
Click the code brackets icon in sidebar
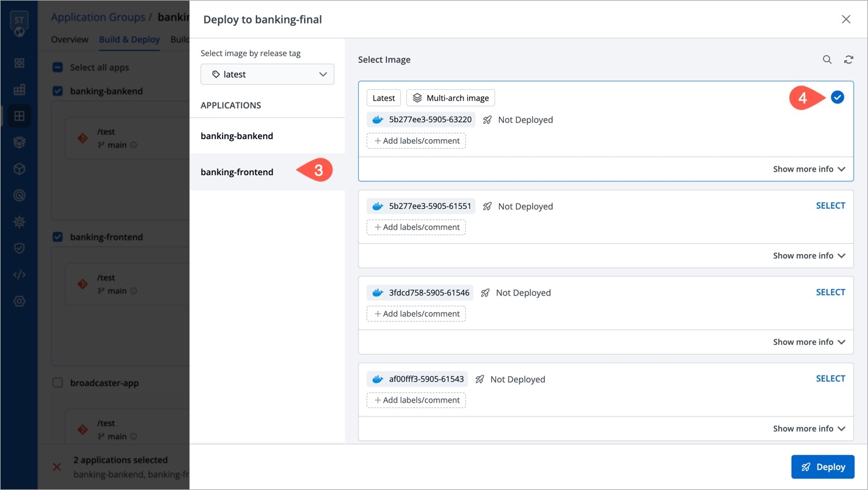[19, 275]
